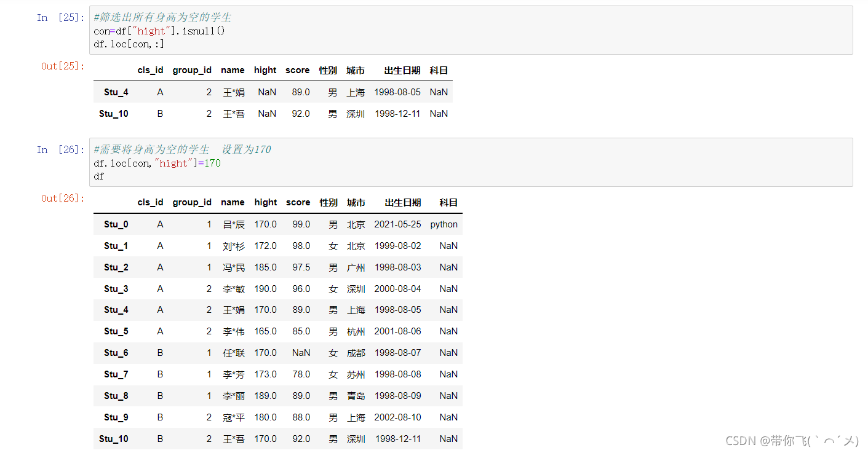868x453 pixels.
Task: Click the date 1998-12-11 in Out[25] table
Action: click(397, 114)
